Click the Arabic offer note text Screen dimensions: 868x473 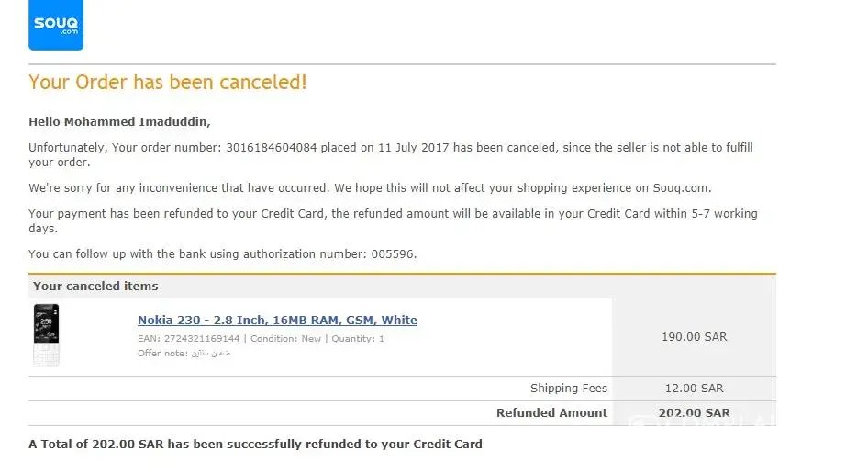pos(211,354)
